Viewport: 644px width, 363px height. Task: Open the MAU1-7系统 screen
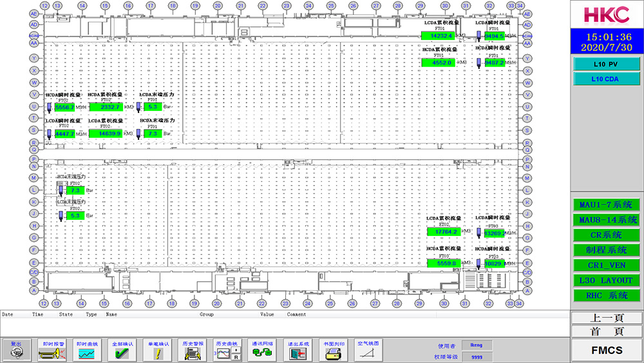(607, 205)
